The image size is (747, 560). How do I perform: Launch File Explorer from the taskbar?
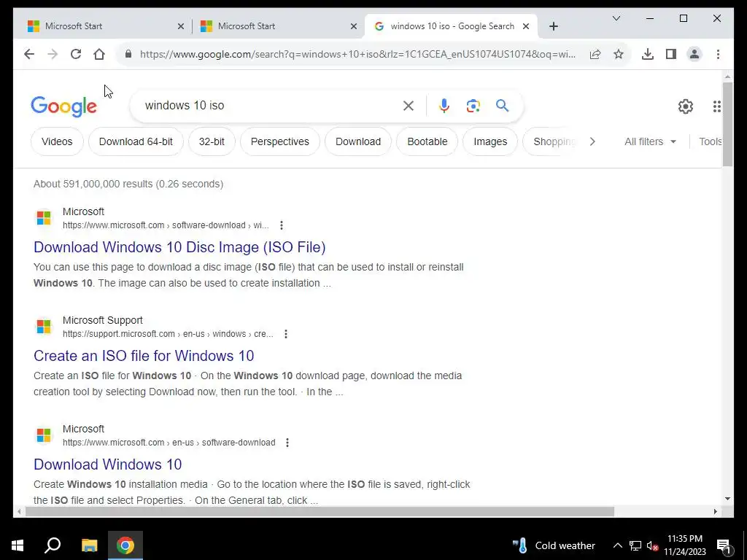point(89,545)
